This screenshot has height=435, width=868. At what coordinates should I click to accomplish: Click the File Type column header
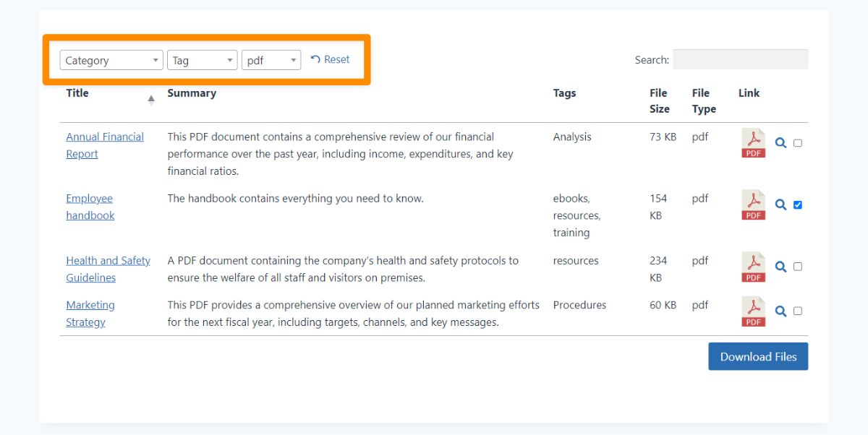pos(704,101)
